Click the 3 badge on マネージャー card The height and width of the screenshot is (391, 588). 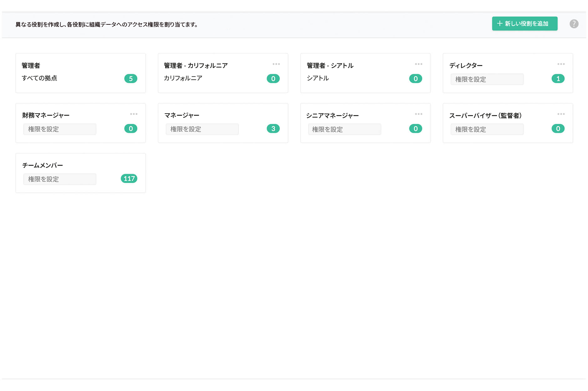pos(273,128)
